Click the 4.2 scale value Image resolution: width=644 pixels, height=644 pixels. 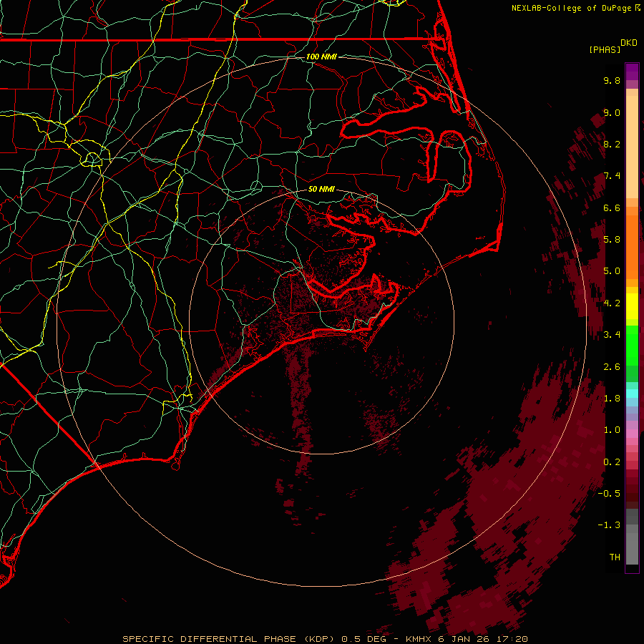612,303
